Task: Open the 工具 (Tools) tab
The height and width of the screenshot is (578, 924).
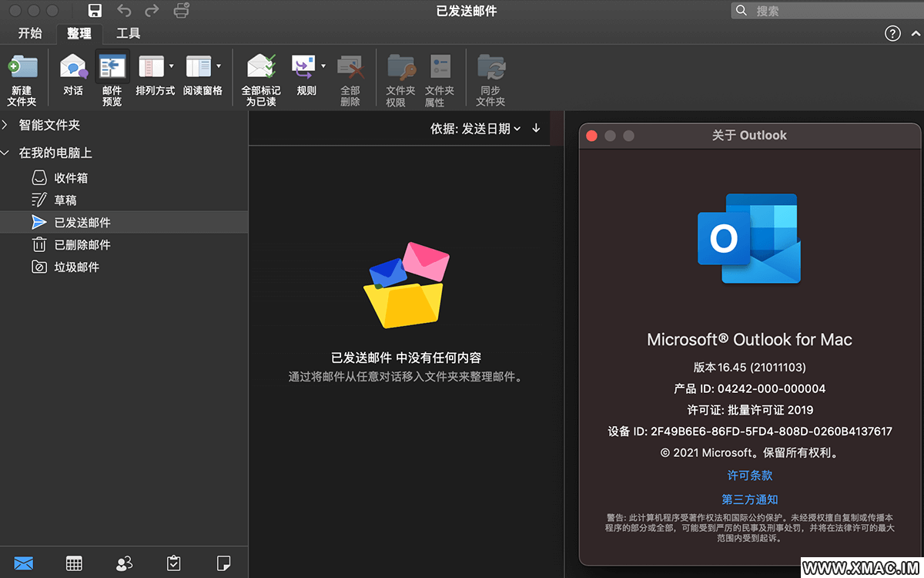Action: pos(128,33)
